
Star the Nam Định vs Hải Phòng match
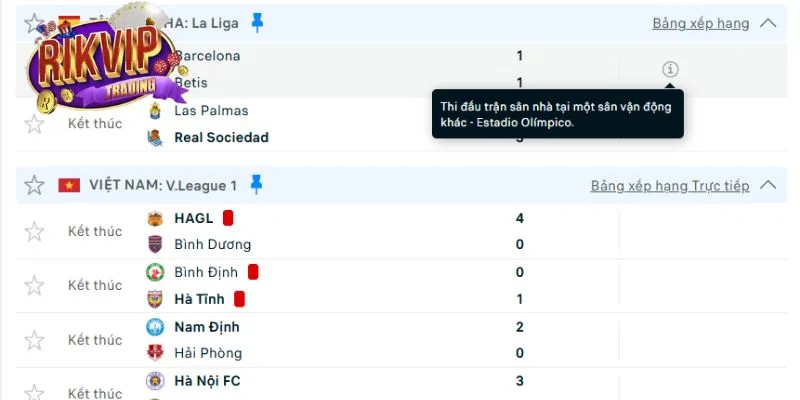pos(34,339)
